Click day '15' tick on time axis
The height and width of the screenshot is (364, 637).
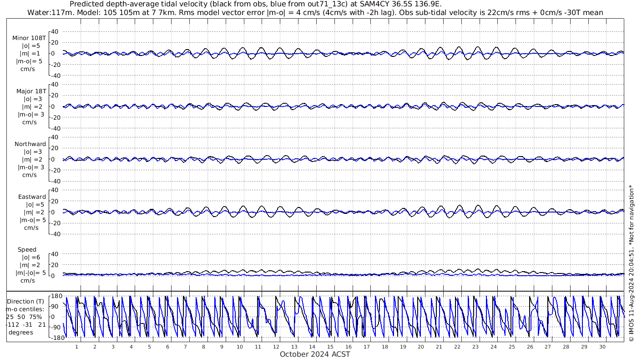point(330,347)
